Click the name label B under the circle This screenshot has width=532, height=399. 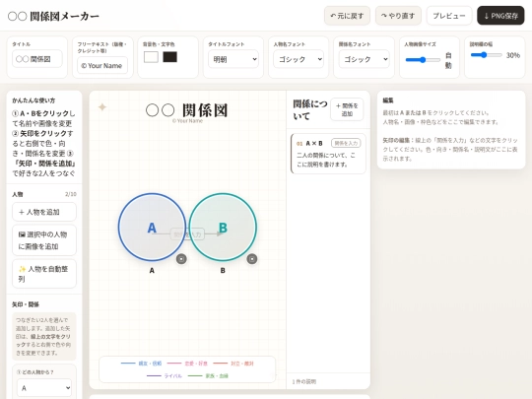pos(223,271)
